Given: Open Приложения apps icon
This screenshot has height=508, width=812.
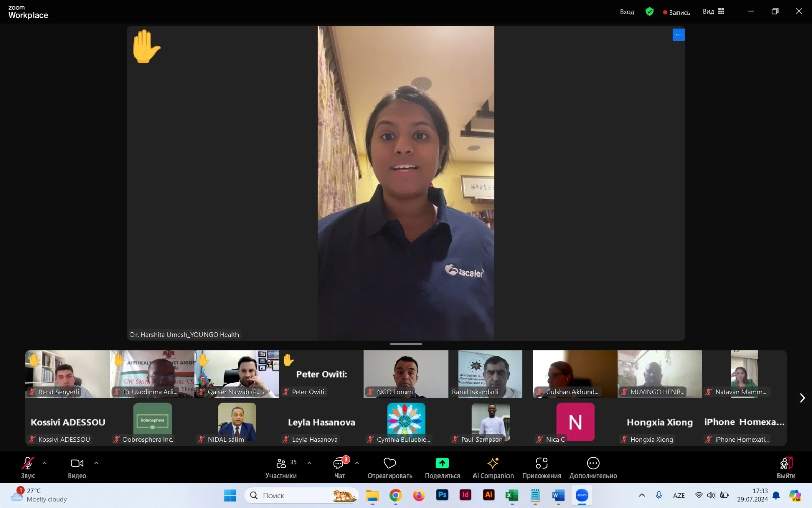Looking at the screenshot, I should [542, 463].
